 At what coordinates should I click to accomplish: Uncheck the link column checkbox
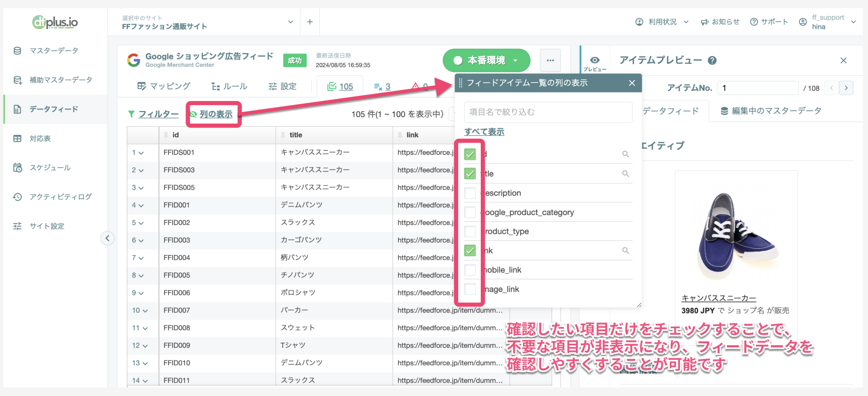pyautogui.click(x=470, y=250)
